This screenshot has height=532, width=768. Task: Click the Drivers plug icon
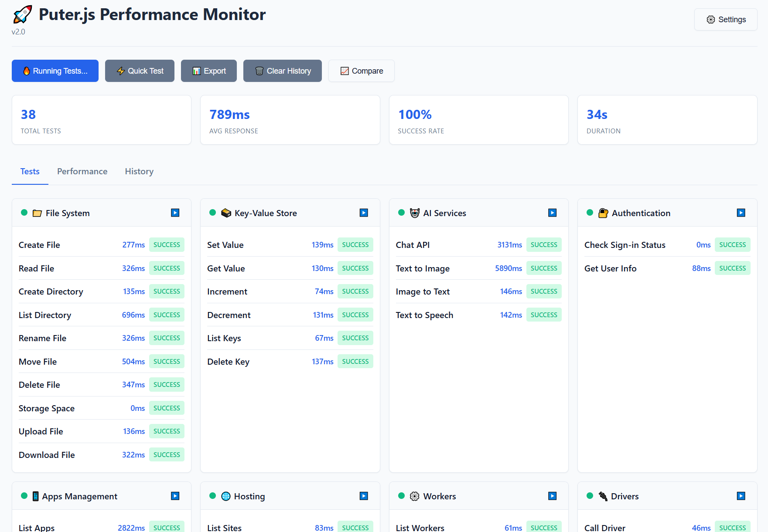click(x=603, y=496)
